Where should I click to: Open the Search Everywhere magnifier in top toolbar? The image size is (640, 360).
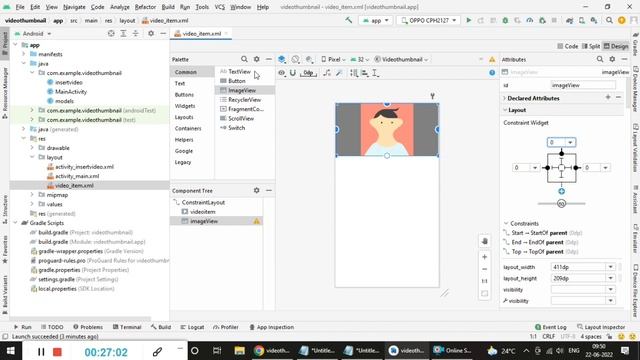pyautogui.click(x=609, y=20)
